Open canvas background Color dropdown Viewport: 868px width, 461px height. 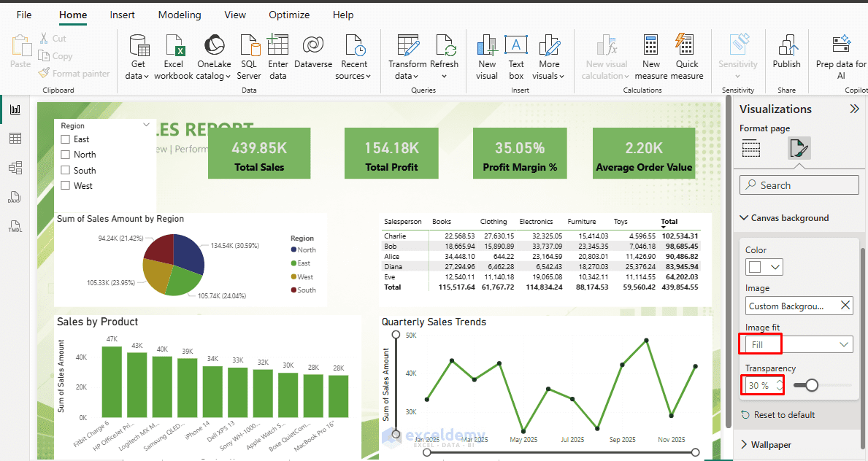click(x=775, y=267)
